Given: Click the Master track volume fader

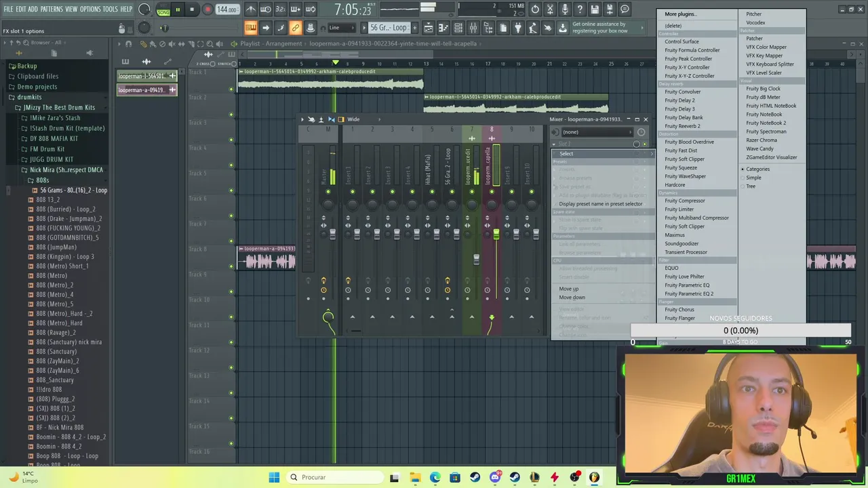Looking at the screenshot, I should tap(332, 235).
